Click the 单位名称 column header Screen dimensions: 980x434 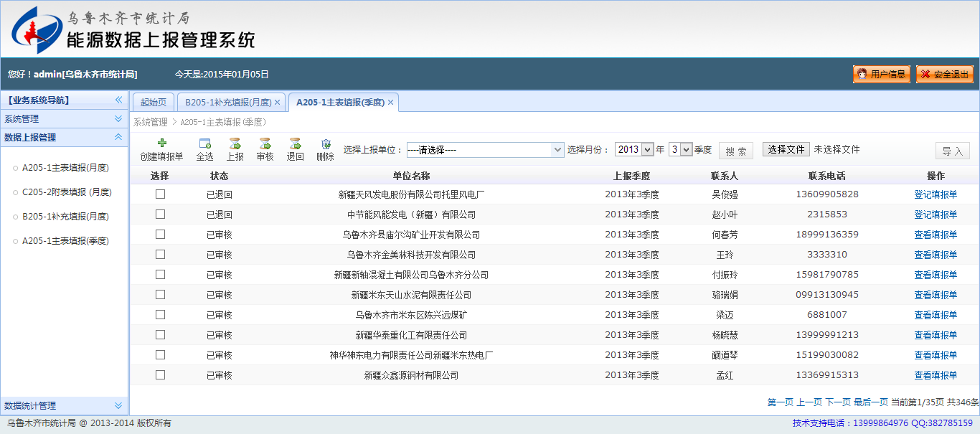(x=411, y=176)
